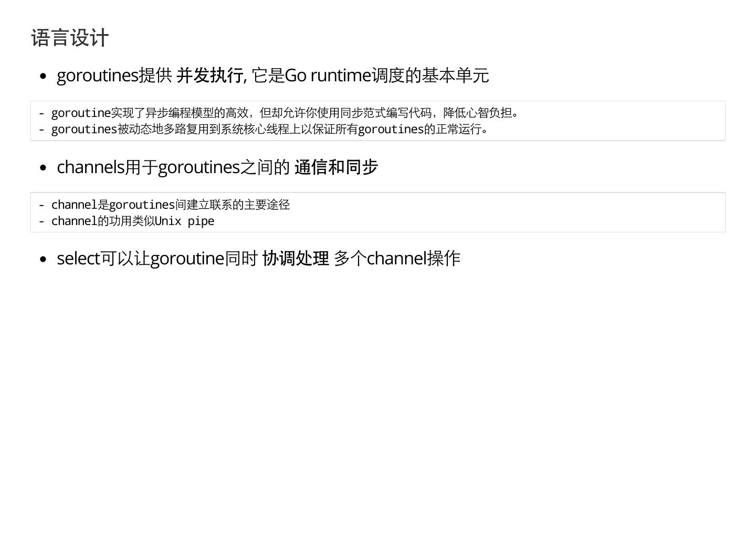Image resolution: width=756 pixels, height=534 pixels.
Task: Click the phrase 正常运行 in first code block
Action: (458, 129)
